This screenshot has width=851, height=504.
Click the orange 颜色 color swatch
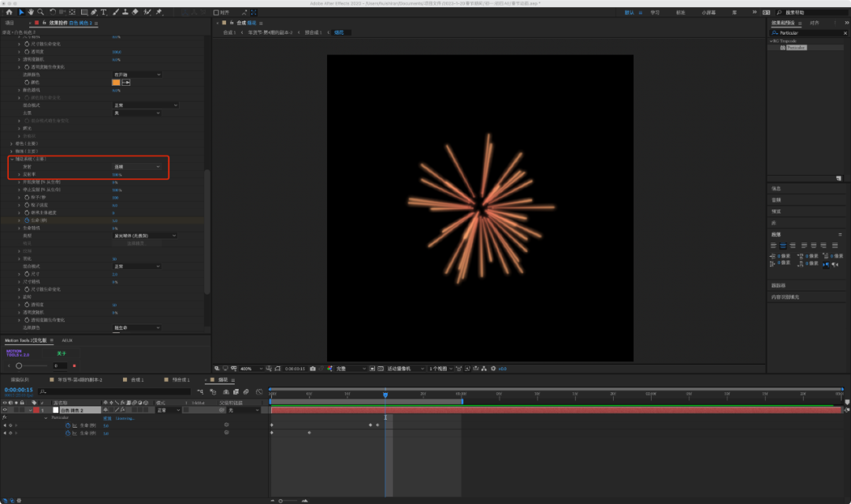116,82
